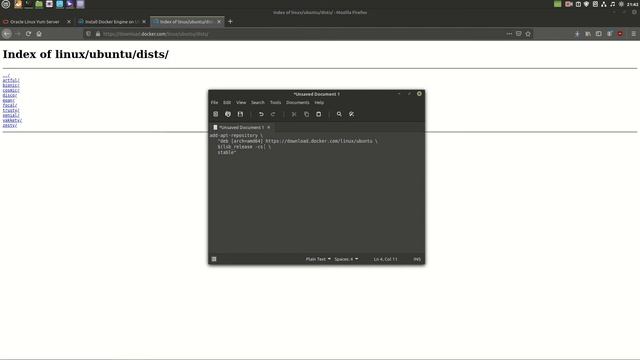The width and height of the screenshot is (640, 360).
Task: Click the INS indicator in editor status bar
Action: point(417,259)
